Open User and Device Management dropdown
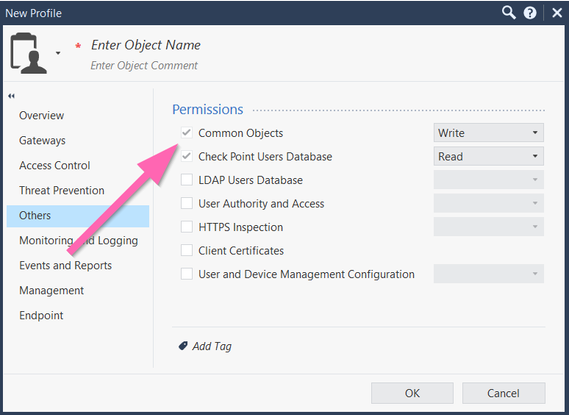The image size is (569, 415). [488, 274]
